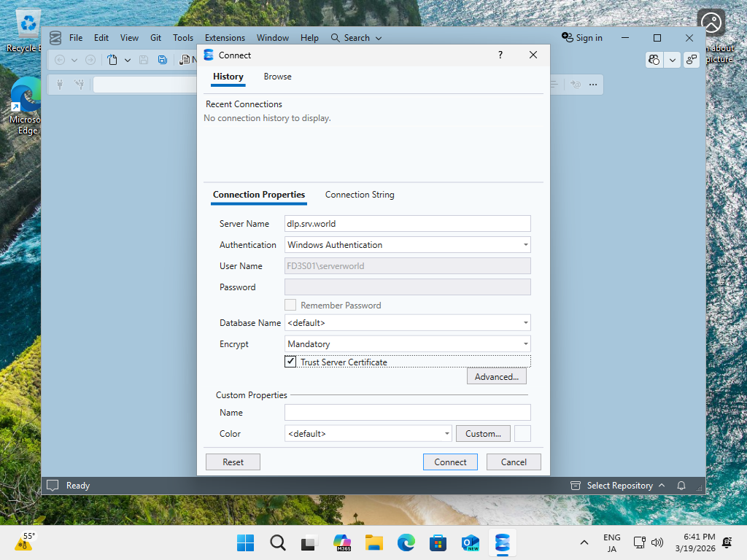Expand the new item dropdown arrow
747x560 pixels.
click(x=127, y=60)
